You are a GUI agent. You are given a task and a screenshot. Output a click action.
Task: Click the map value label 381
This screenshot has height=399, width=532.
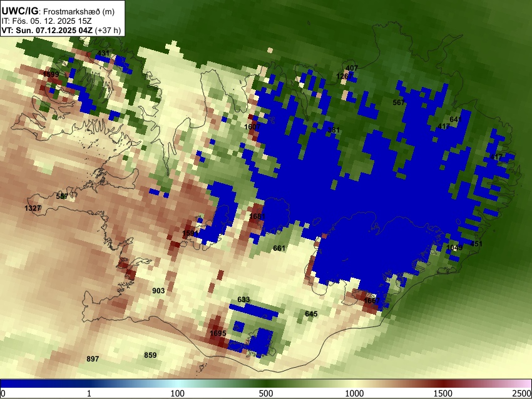[x=334, y=130]
